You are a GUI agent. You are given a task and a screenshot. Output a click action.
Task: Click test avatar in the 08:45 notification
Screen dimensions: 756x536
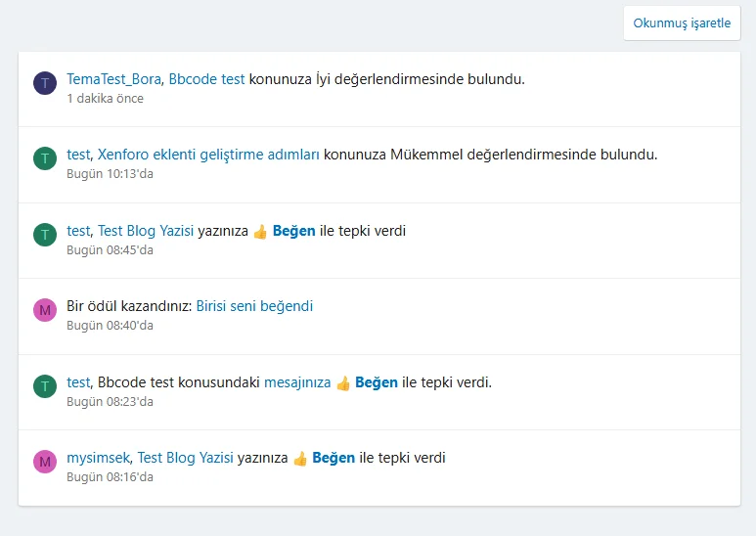pos(45,235)
